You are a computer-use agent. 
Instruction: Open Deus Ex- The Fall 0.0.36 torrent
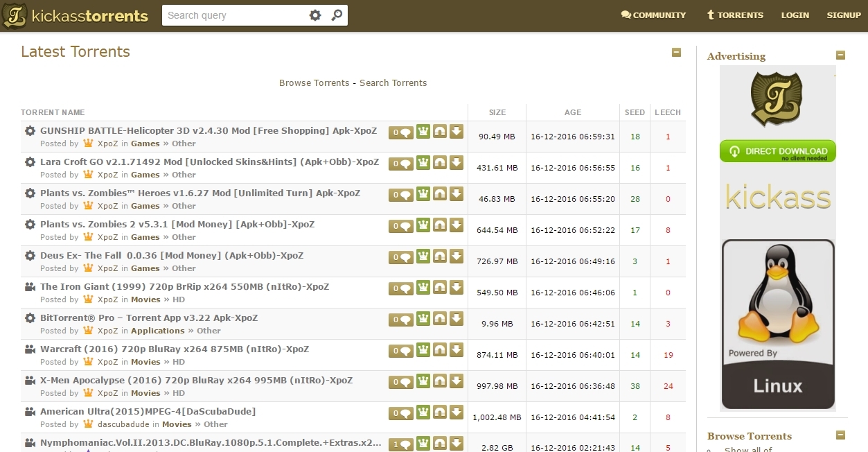pos(172,256)
